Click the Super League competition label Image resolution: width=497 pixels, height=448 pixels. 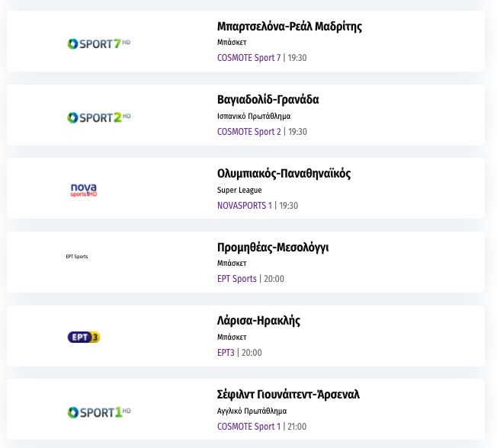tap(239, 190)
